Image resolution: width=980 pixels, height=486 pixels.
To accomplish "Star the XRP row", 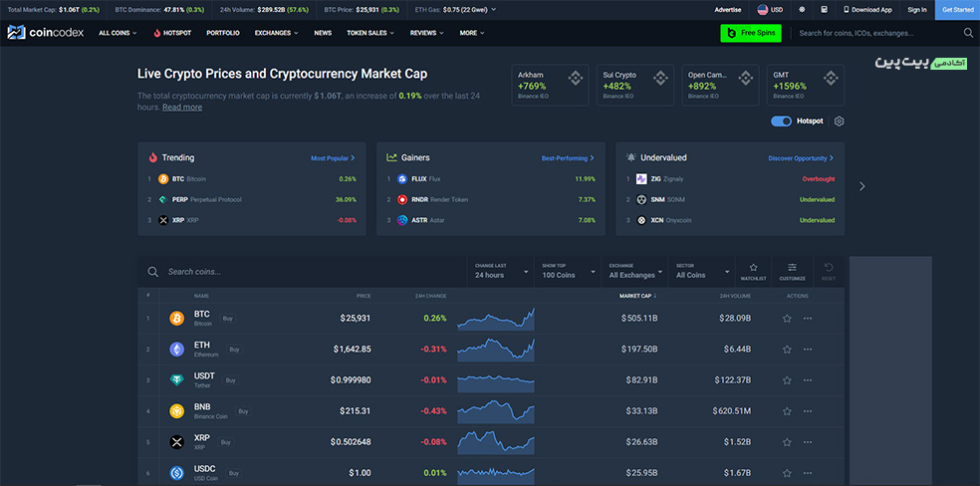I will (x=787, y=441).
